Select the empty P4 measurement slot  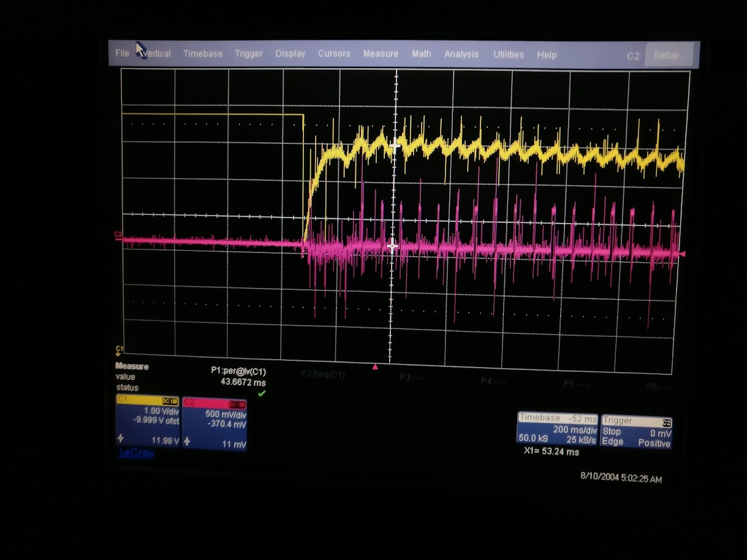click(x=494, y=380)
